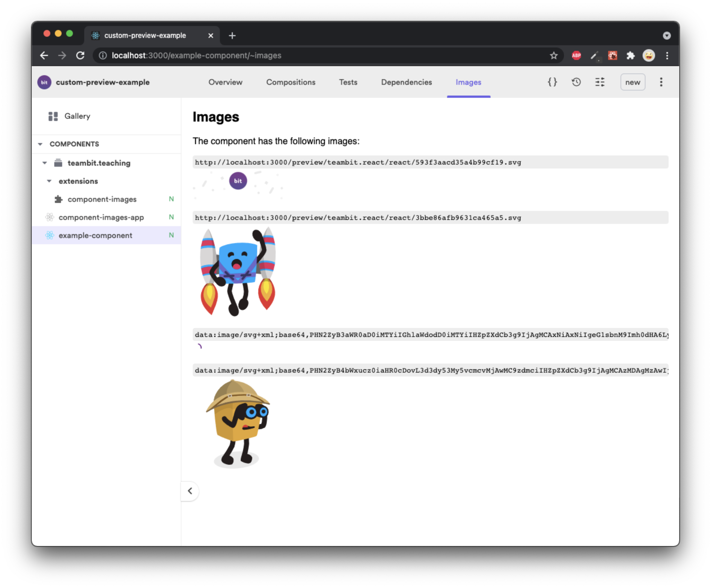Open a new browser tab
711x588 pixels.
tap(232, 36)
